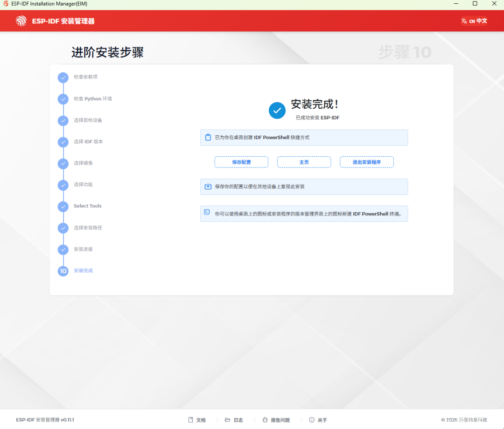Open 日志 logs folder link
The height and width of the screenshot is (429, 504).
pos(234,420)
